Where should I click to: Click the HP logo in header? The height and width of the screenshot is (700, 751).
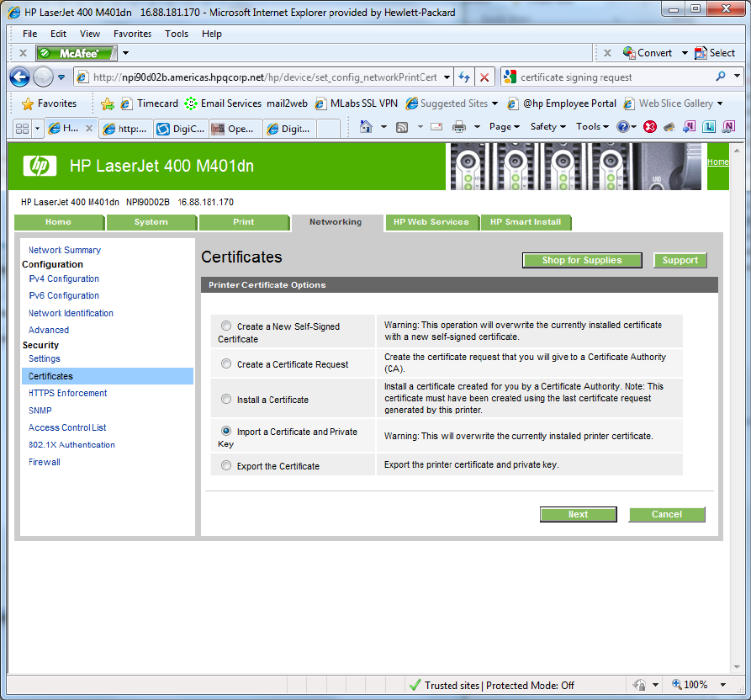pos(40,166)
